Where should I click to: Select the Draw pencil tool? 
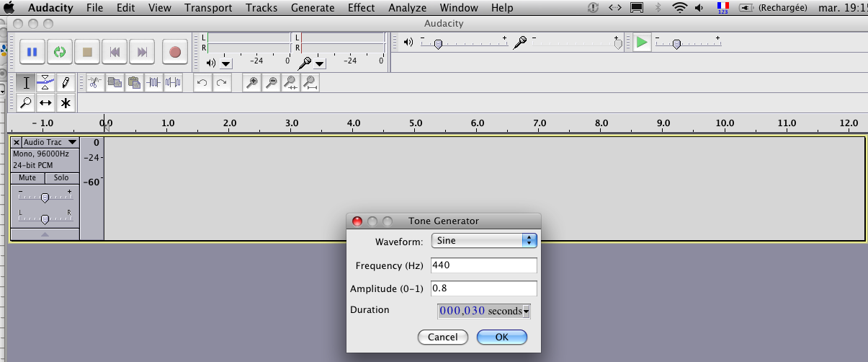[66, 82]
